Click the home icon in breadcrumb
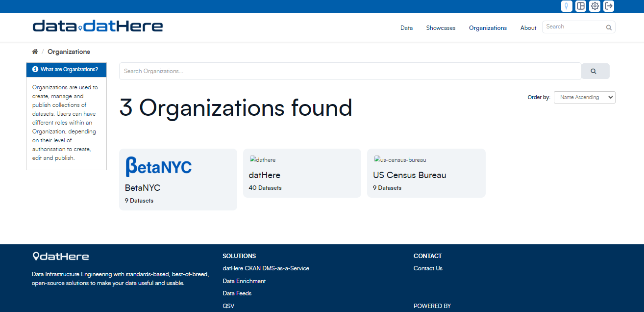Screen dimensions: 644x312 35,52
